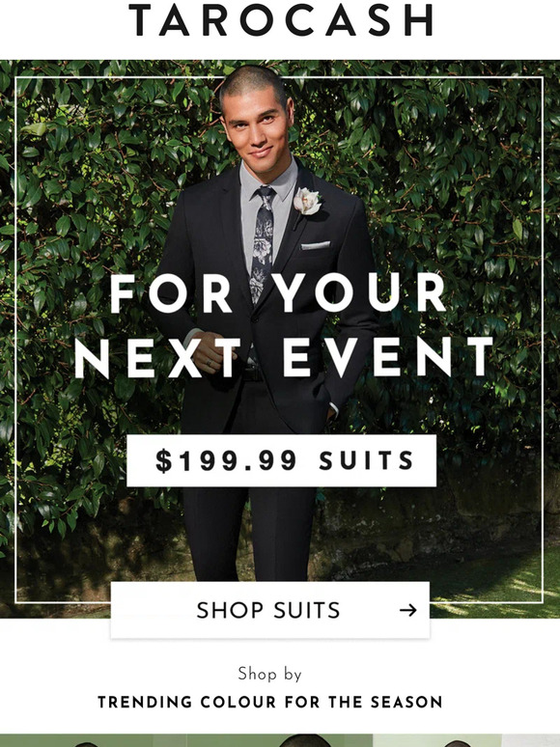Click the black suit trousers

pyautogui.click(x=249, y=529)
